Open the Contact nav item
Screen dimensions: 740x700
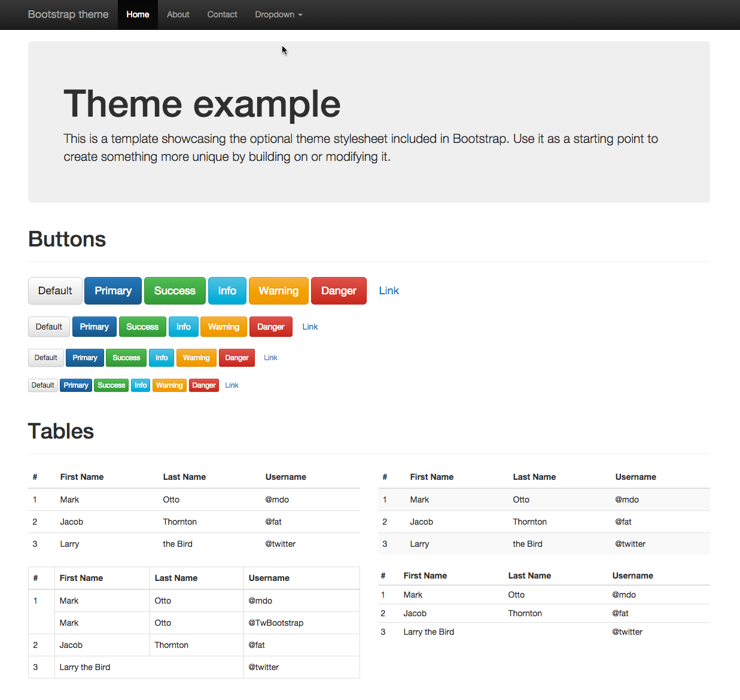click(x=222, y=14)
